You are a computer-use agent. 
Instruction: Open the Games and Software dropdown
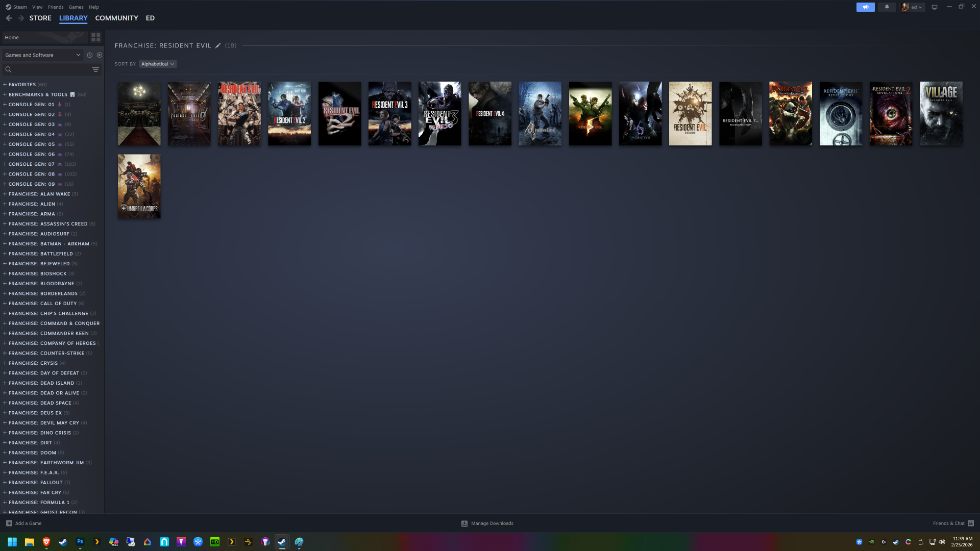(x=42, y=55)
